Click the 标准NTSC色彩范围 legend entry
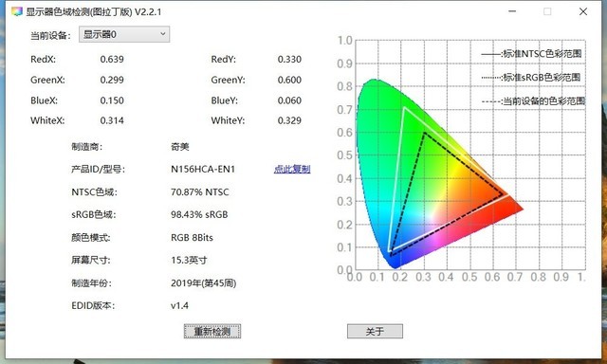 [x=531, y=54]
